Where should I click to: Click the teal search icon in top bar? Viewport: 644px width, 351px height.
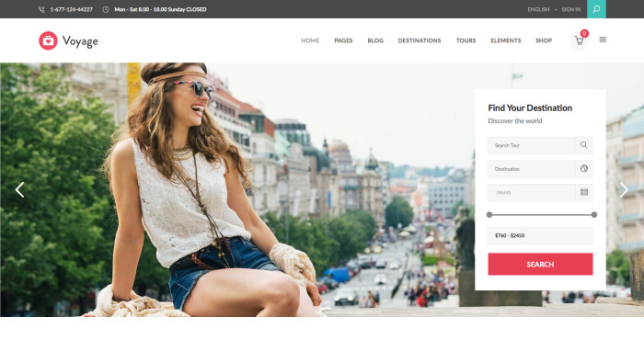[596, 9]
